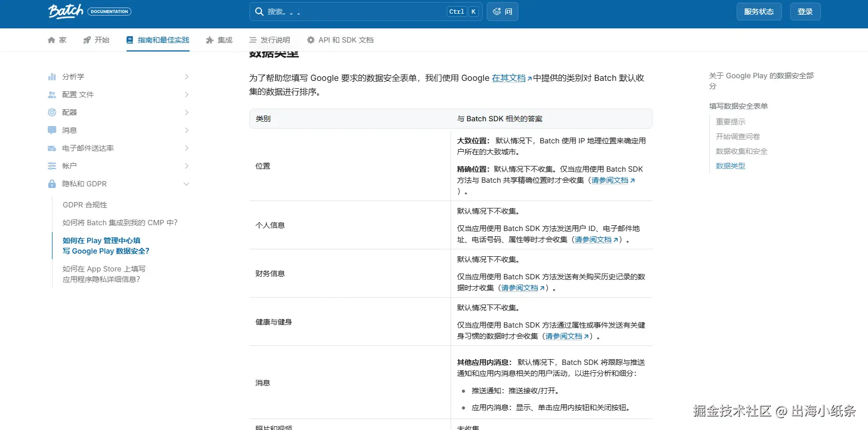Switch to the 开始 tab

[x=96, y=40]
